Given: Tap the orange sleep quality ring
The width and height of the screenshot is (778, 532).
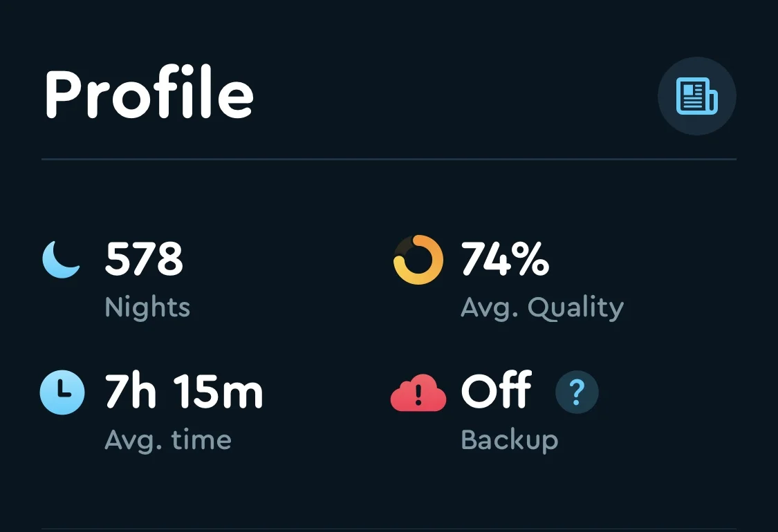Looking at the screenshot, I should point(418,260).
